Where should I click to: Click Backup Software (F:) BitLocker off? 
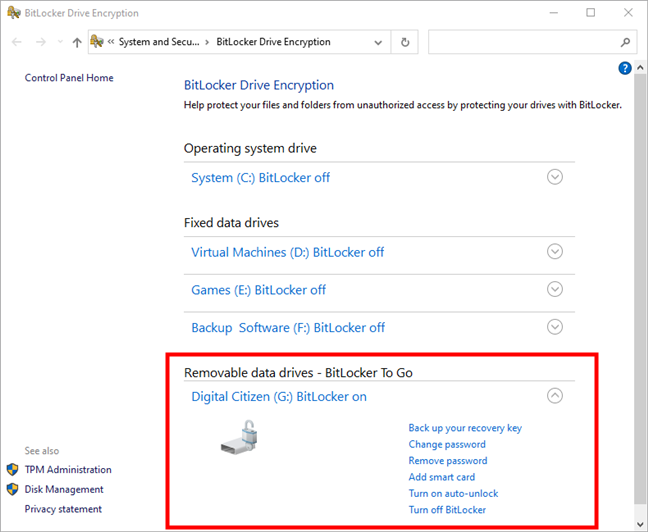pyautogui.click(x=288, y=328)
